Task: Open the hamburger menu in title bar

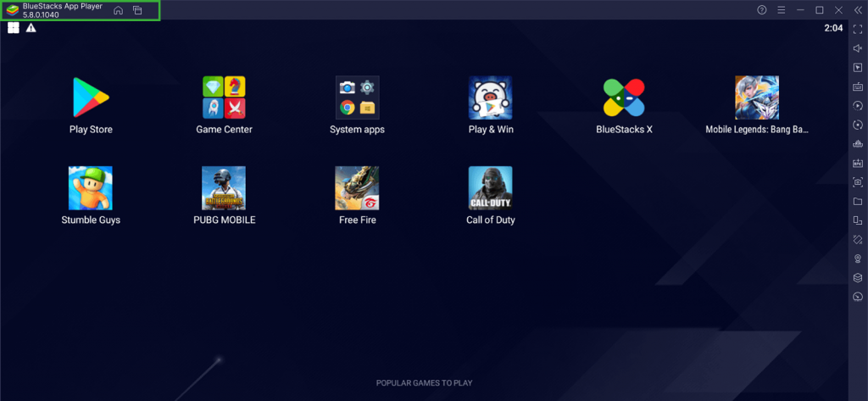Action: tap(781, 10)
